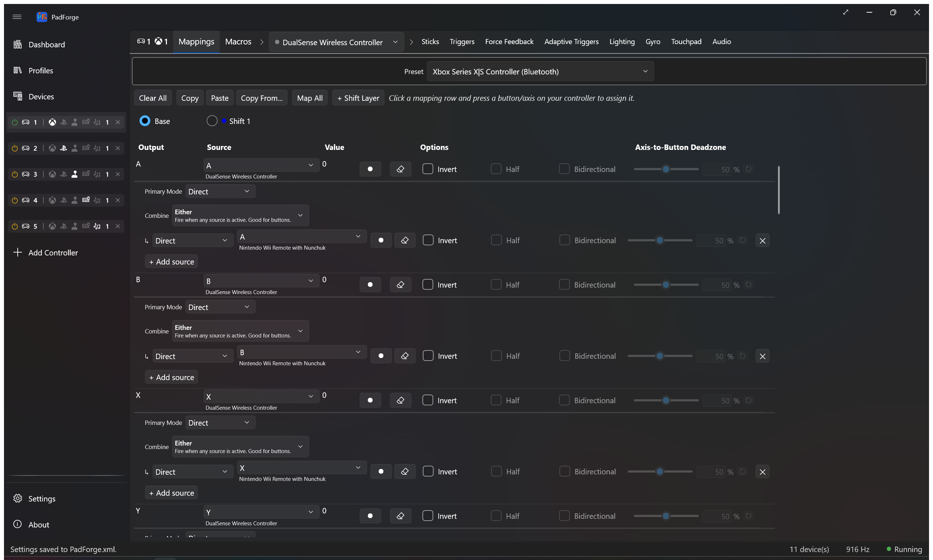Switch to the Mappings tab

[x=196, y=42]
